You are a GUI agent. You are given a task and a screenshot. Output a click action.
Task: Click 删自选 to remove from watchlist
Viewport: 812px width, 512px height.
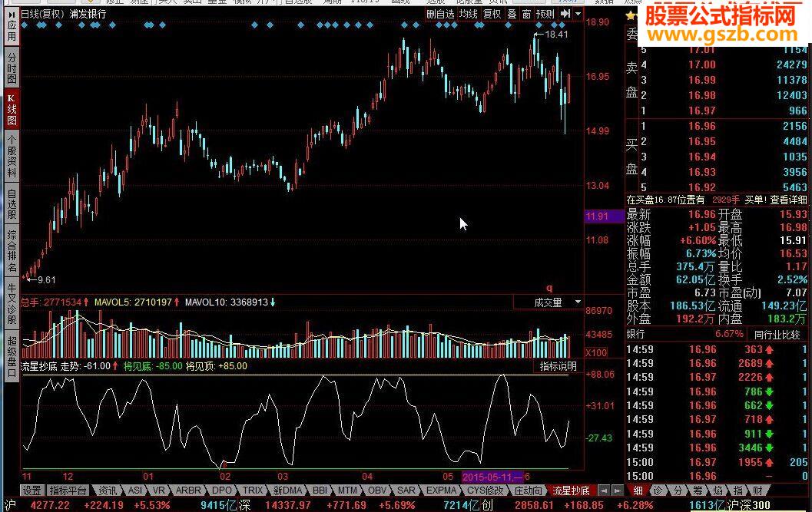[440, 15]
